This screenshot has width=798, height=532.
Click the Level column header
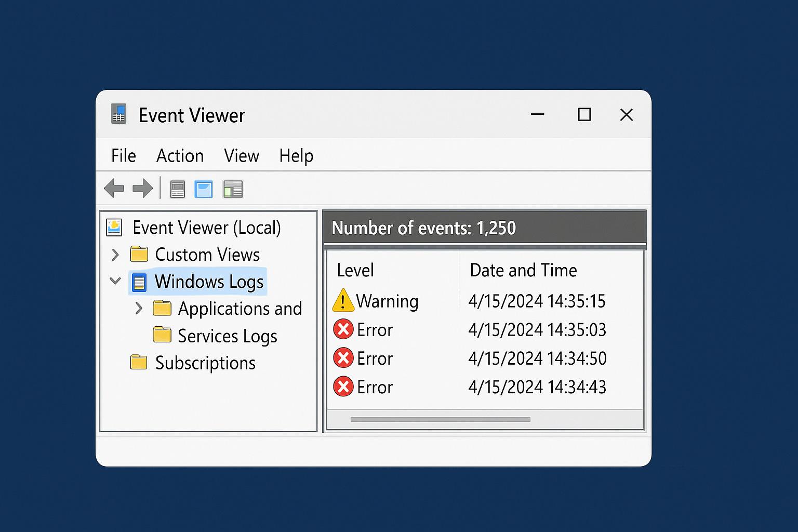(355, 270)
